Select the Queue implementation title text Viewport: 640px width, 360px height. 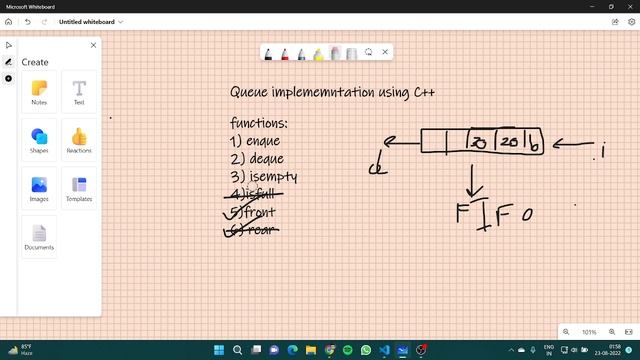click(332, 92)
